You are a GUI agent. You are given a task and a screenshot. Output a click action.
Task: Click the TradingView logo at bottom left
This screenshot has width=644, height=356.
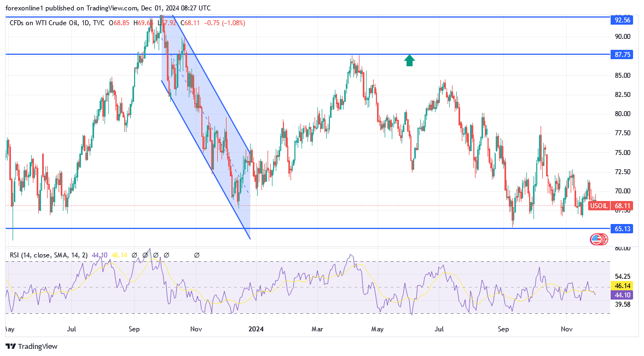31,346
